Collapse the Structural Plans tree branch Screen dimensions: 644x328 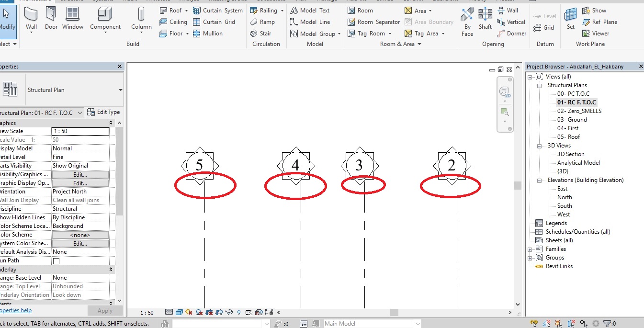click(538, 85)
